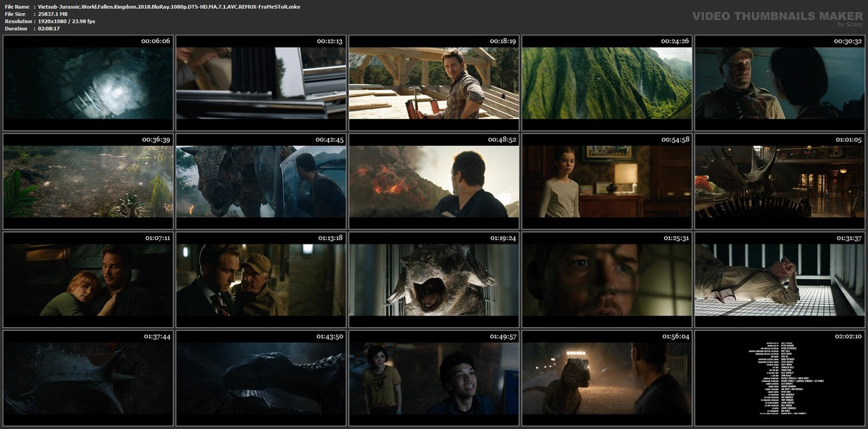868x429 pixels.
Task: Choose the thumbnail at 01:13:18
Action: tap(261, 280)
